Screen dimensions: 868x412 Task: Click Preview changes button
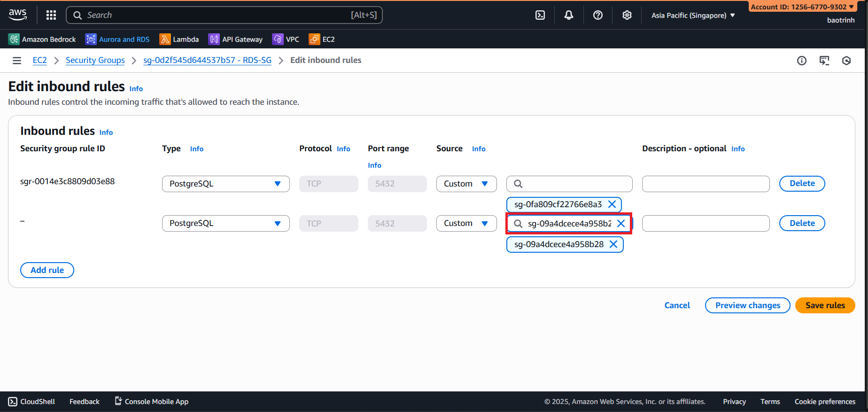[747, 305]
